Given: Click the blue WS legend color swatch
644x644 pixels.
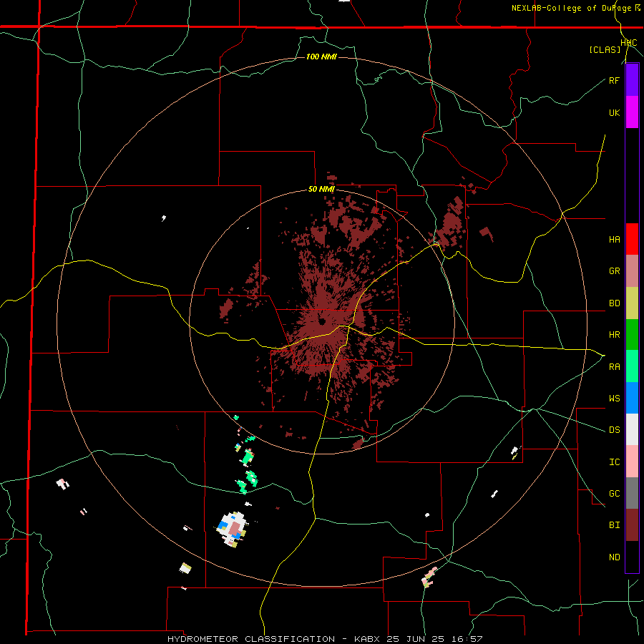Looking at the screenshot, I should tap(632, 398).
